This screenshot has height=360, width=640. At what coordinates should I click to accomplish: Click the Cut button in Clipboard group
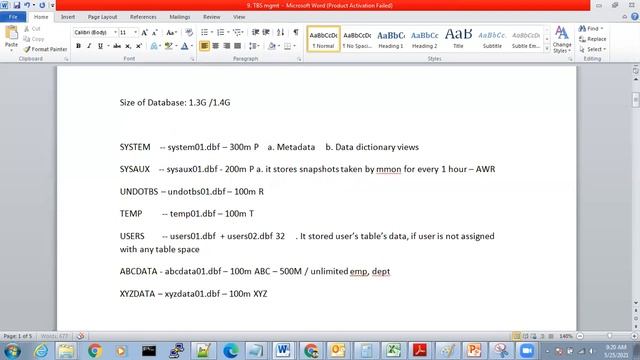tap(32, 29)
